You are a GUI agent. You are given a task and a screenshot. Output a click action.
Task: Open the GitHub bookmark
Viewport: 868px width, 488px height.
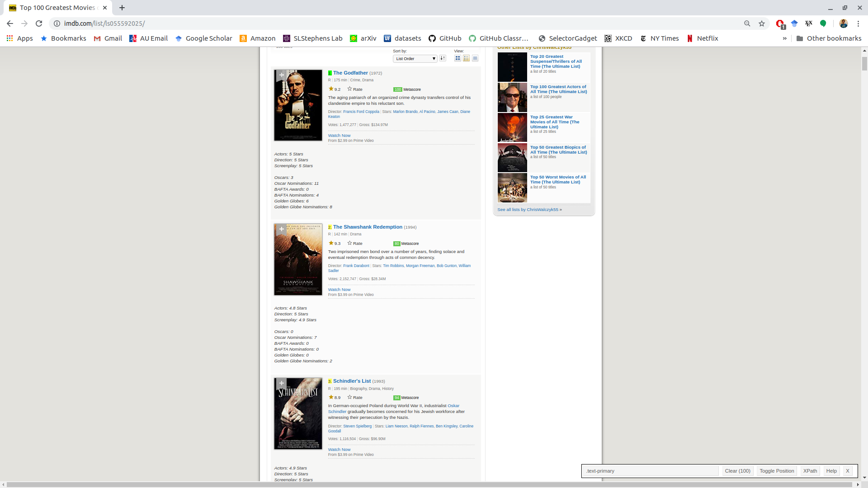click(445, 38)
